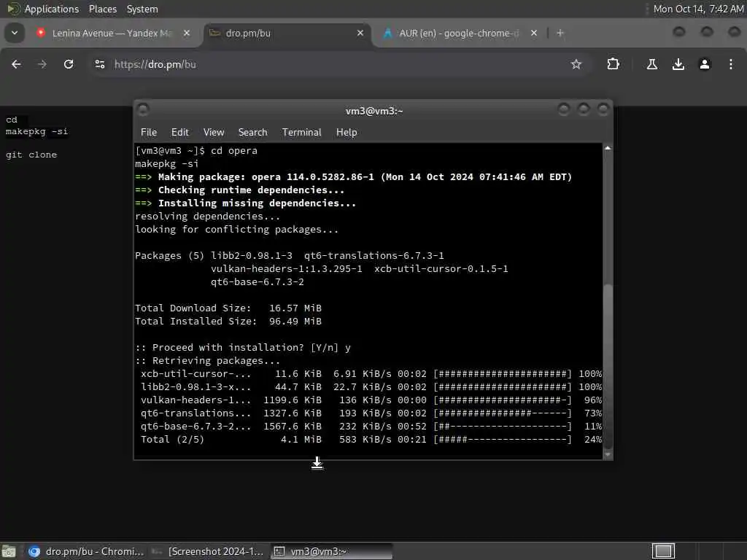
Task: Close the dro.pm/bu tab
Action: [360, 33]
